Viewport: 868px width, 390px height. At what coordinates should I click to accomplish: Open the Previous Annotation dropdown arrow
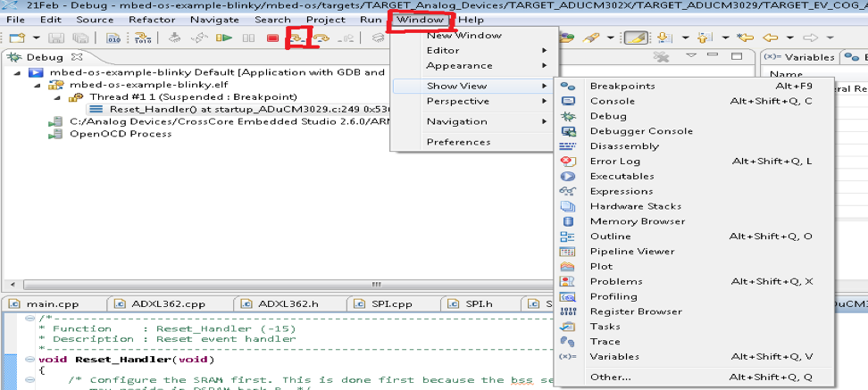[x=725, y=37]
